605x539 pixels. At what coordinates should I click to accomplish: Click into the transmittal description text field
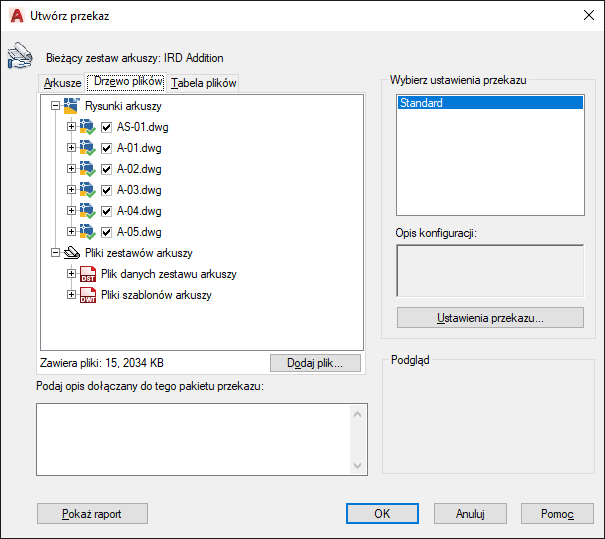194,439
